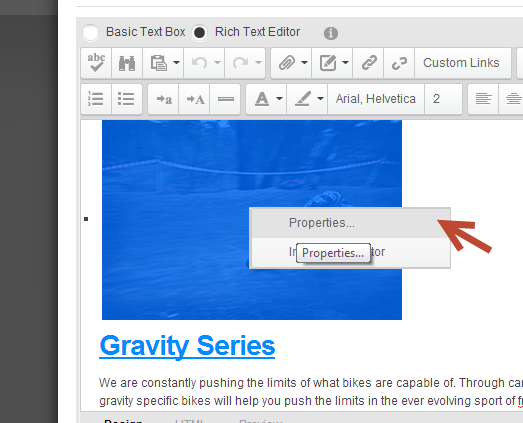Expand the Paste options arrow
The image size is (523, 423).
point(176,63)
